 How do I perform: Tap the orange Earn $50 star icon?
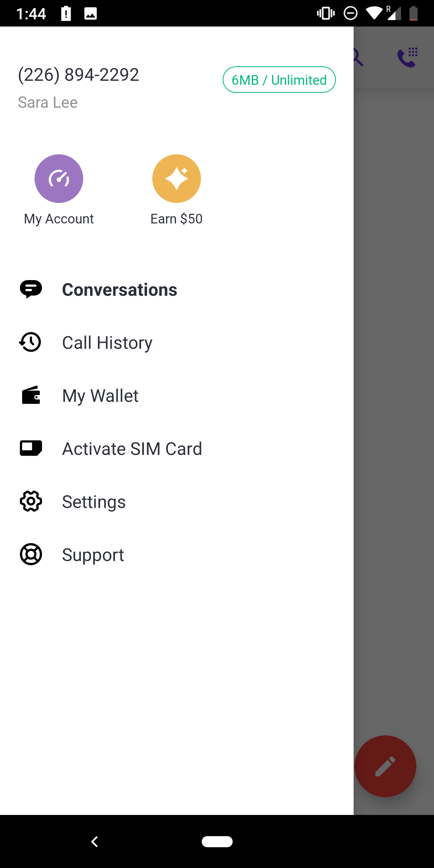(176, 178)
